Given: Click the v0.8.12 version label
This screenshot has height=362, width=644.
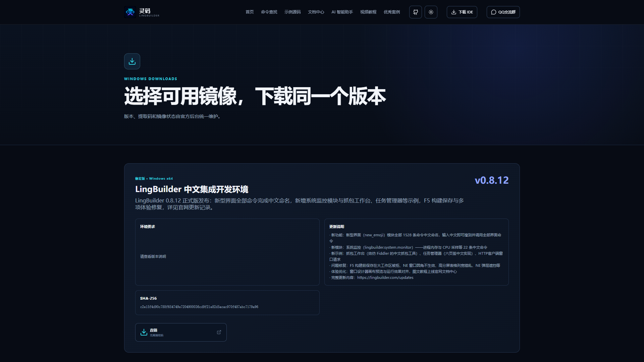Looking at the screenshot, I should pos(492,180).
